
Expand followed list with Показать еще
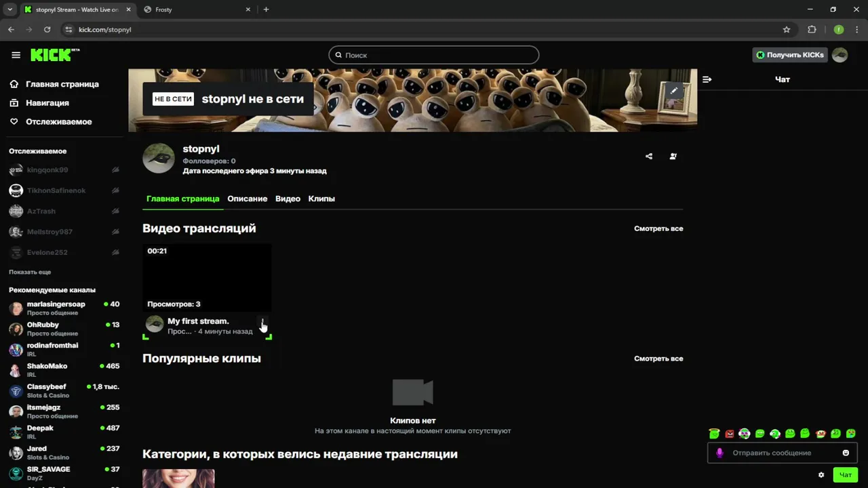30,272
